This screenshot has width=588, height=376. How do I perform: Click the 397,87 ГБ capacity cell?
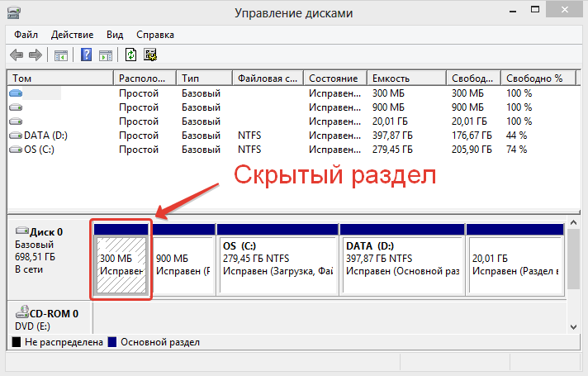(x=392, y=136)
